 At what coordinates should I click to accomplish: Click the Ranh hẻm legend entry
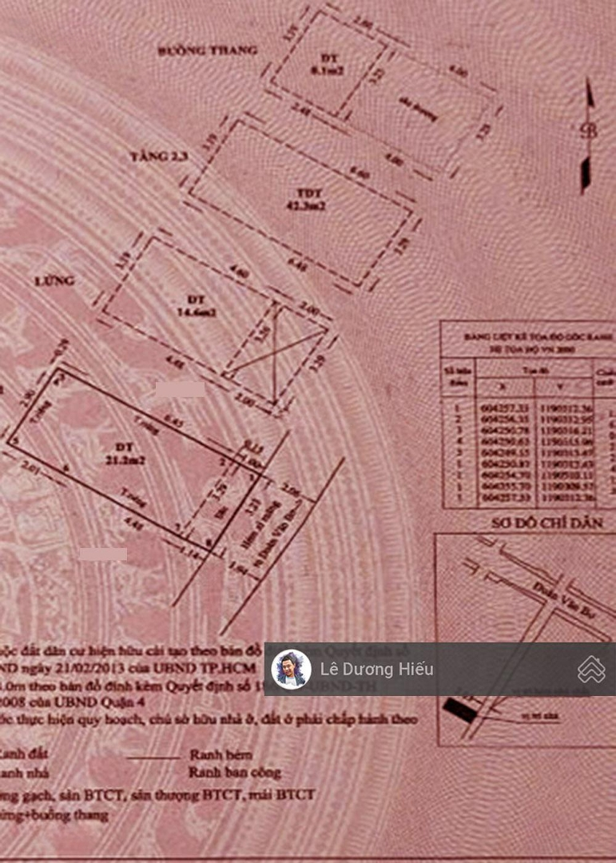click(221, 755)
